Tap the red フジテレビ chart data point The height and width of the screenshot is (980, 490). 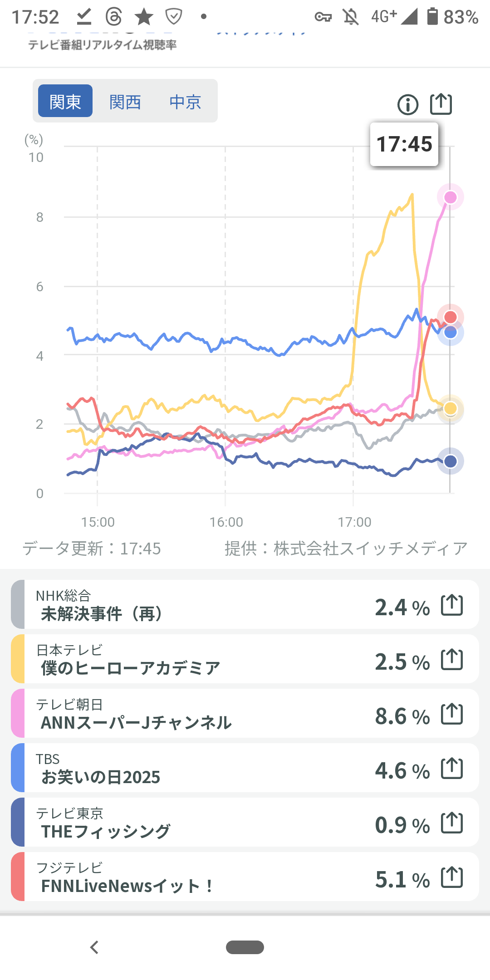[450, 317]
